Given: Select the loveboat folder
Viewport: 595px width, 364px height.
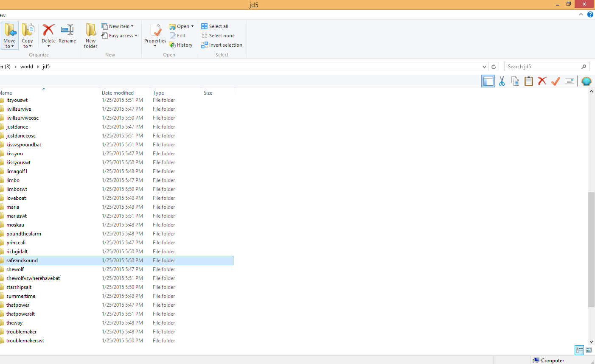Looking at the screenshot, I should tap(16, 198).
